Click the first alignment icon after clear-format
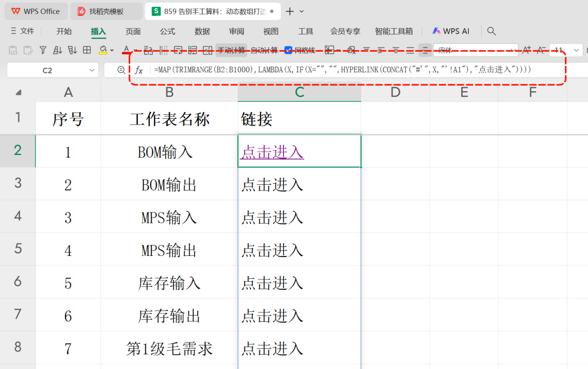The height and width of the screenshot is (369, 588). [x=366, y=50]
